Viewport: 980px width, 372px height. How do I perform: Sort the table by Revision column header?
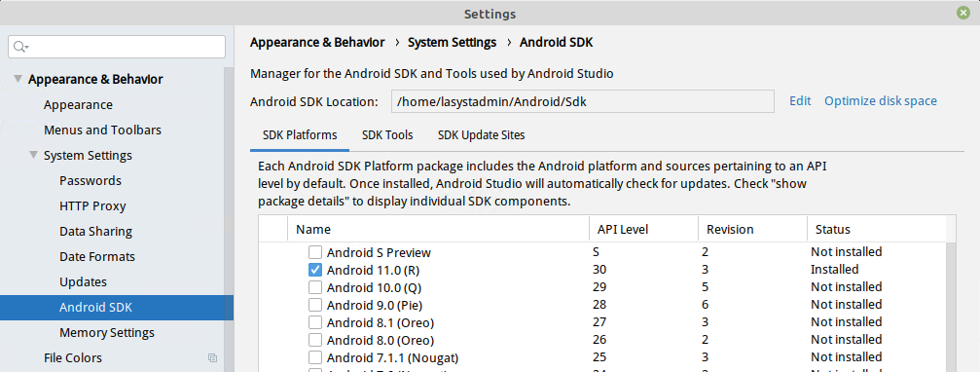click(752, 230)
